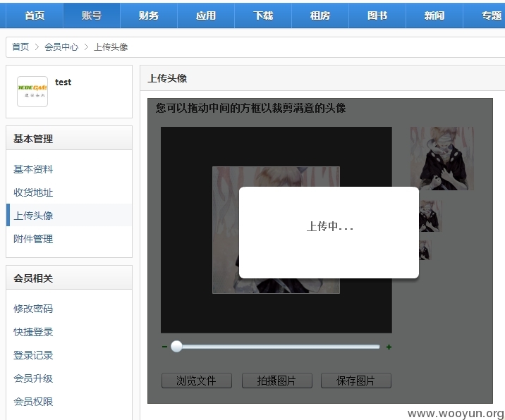
Task: Click the 保存图片 button
Action: pos(356,381)
